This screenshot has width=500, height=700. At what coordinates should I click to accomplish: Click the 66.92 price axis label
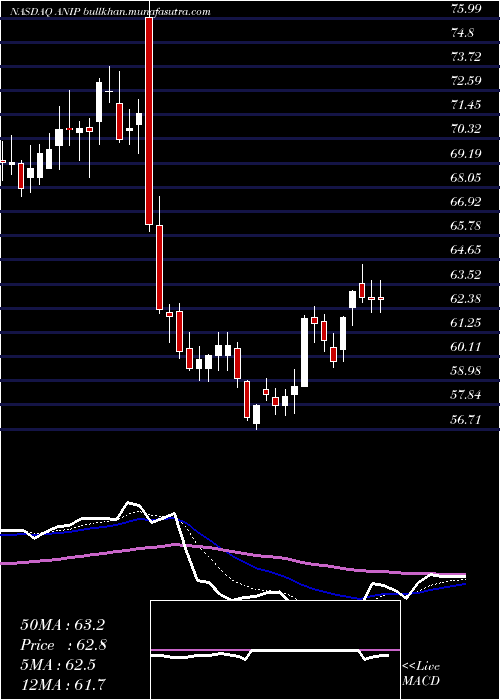(x=467, y=201)
